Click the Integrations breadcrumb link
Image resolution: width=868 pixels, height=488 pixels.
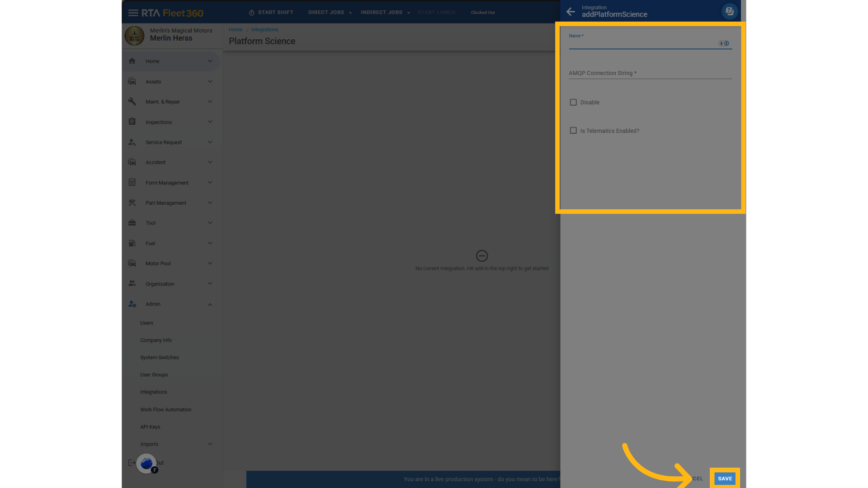[x=264, y=30]
